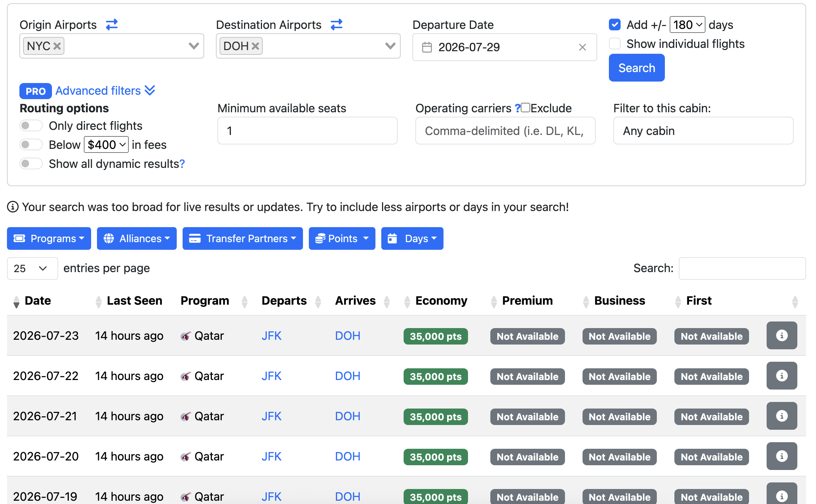Toggle Only direct flights switch
Screen dimensions: 816x504
point(31,126)
